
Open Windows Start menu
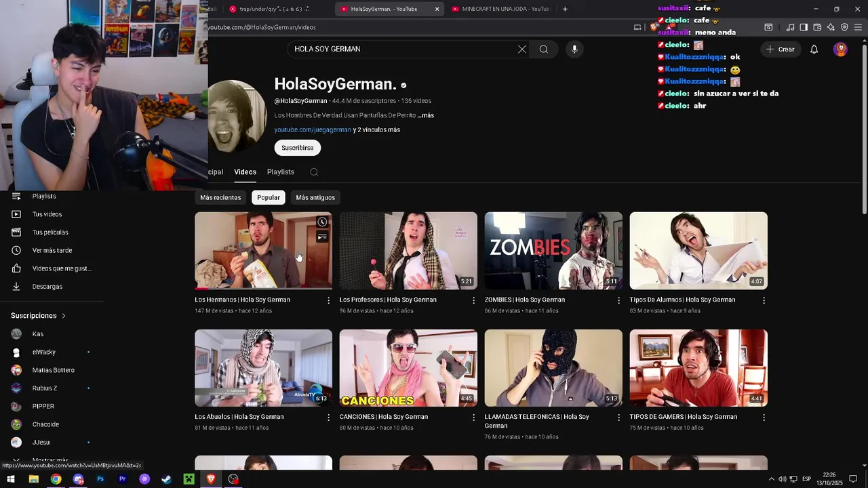(x=11, y=479)
